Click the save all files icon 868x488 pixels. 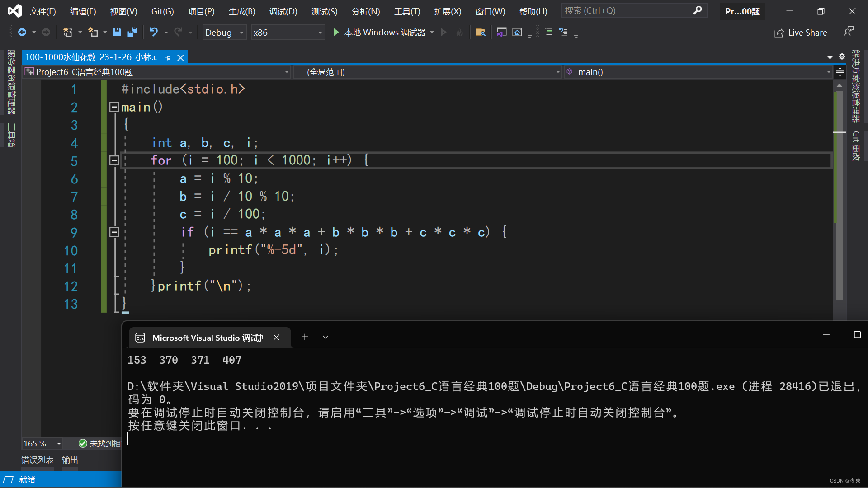coord(132,32)
